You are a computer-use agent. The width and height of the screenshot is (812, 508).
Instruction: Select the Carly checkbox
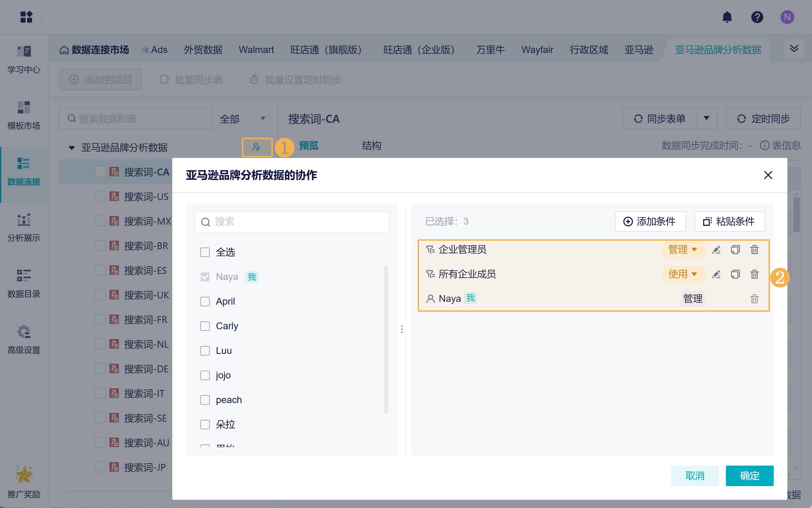click(205, 326)
